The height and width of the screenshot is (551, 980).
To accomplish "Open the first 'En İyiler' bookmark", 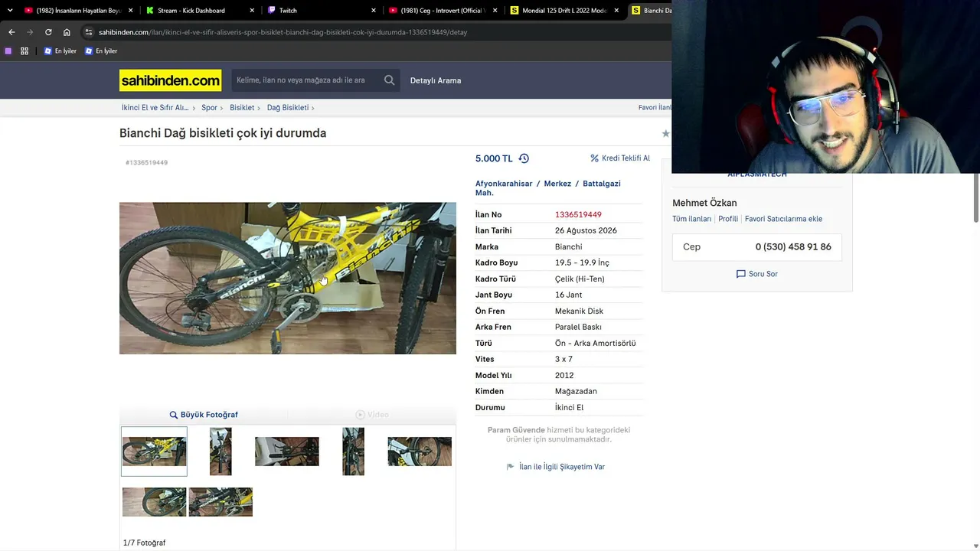I will coord(60,51).
